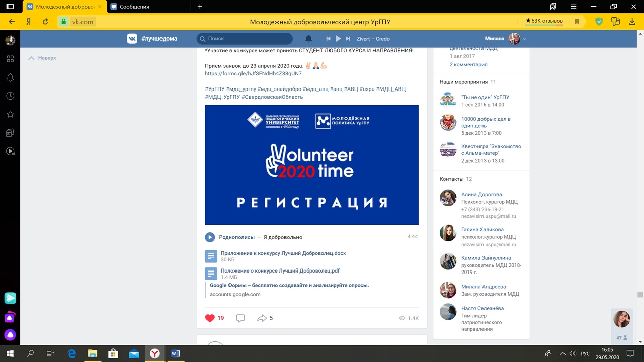Open the notifications bell in VK header
The image size is (644, 362).
(309, 39)
